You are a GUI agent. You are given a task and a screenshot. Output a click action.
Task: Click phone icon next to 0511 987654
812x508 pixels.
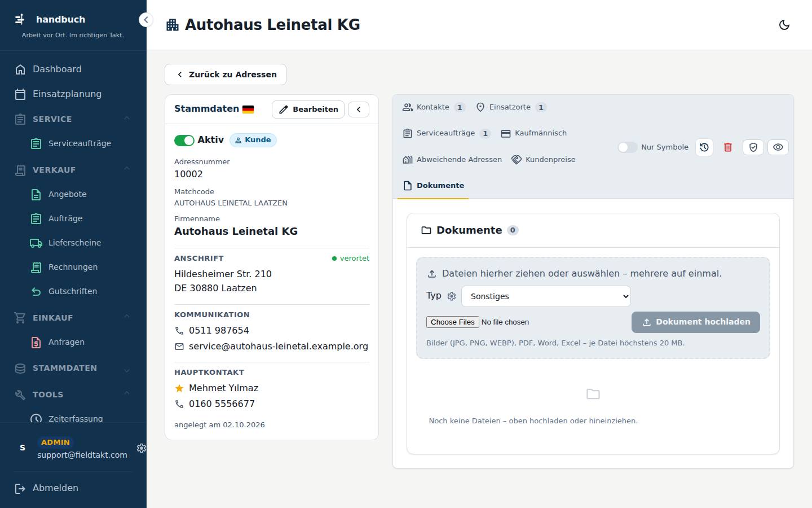tap(179, 331)
